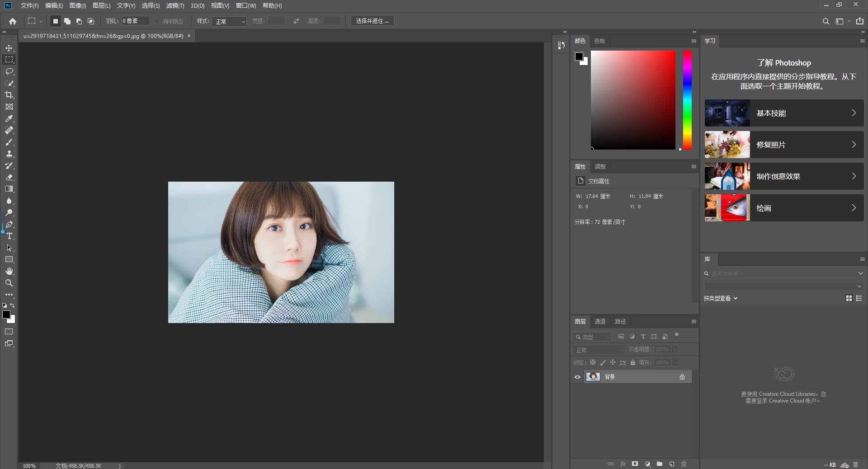
Task: Click the rainbow hue slider strip
Action: [687, 99]
